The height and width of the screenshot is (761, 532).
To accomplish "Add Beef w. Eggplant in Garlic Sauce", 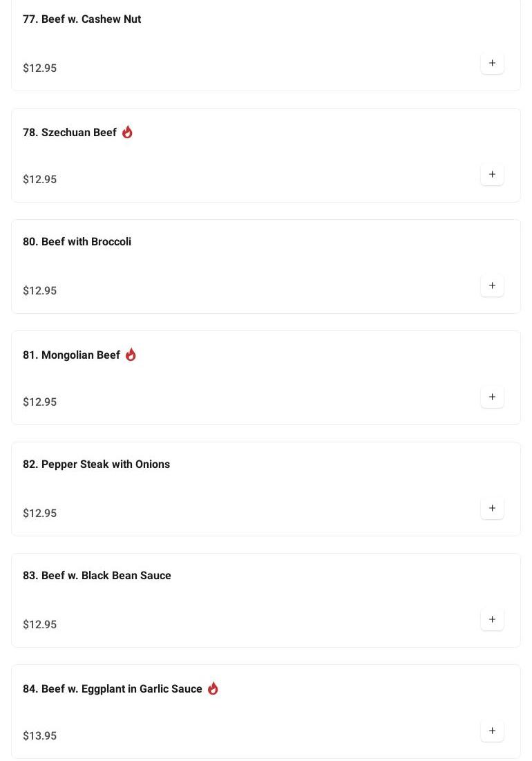I will point(492,731).
